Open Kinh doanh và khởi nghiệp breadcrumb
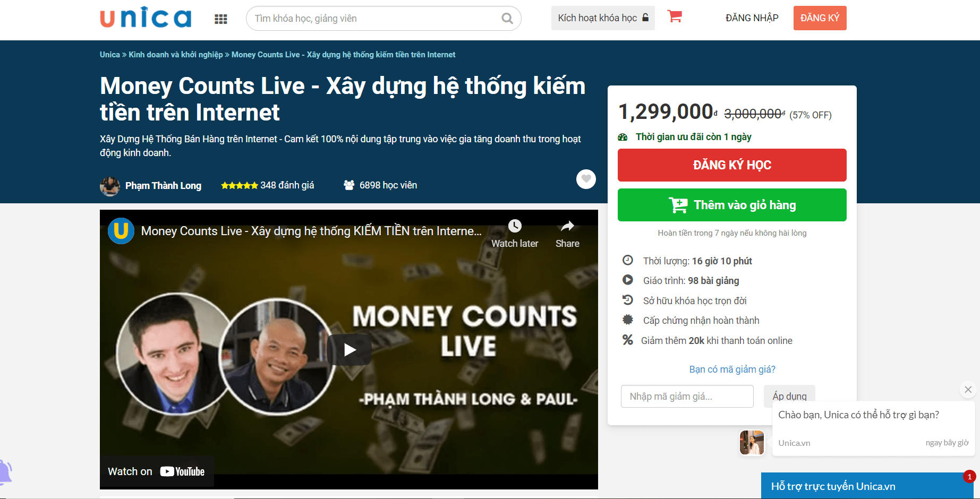The width and height of the screenshot is (980, 499). 175,55
